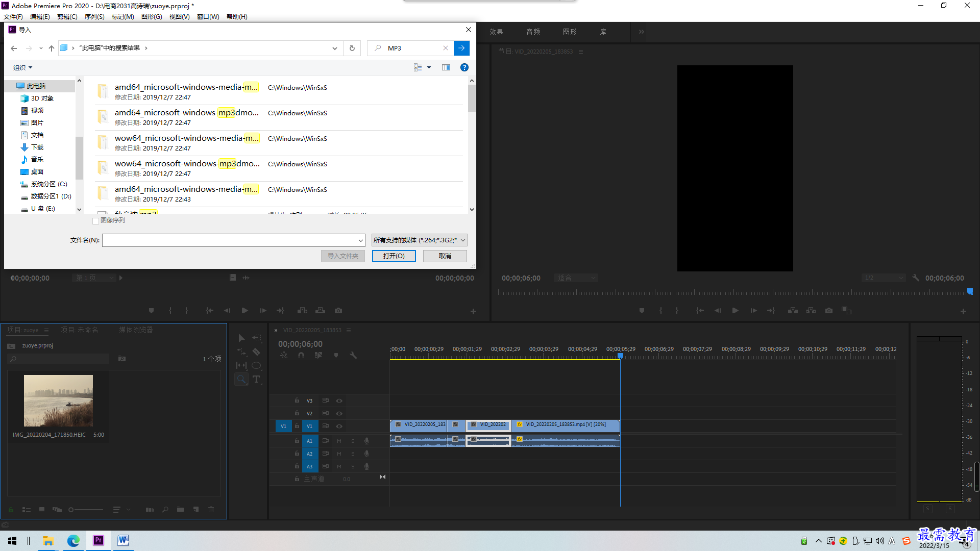Toggle preview pane in import dialog
Viewport: 980px width, 551px height.
point(446,67)
